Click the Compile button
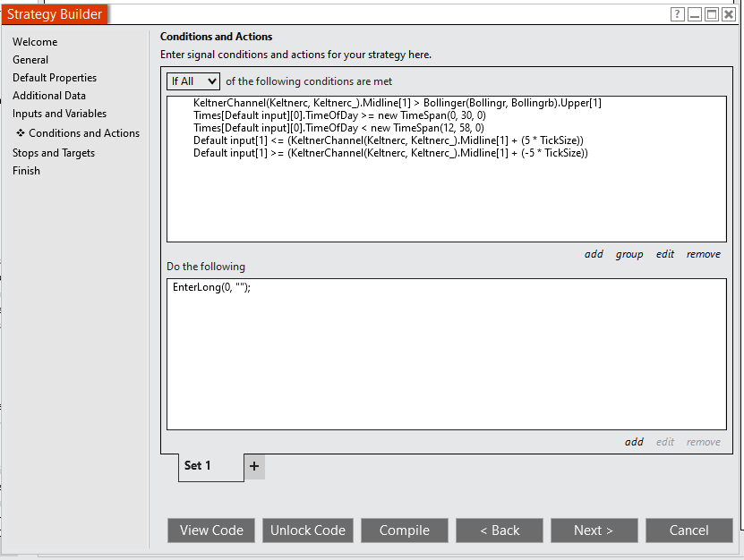The height and width of the screenshot is (560, 744). 405,530
